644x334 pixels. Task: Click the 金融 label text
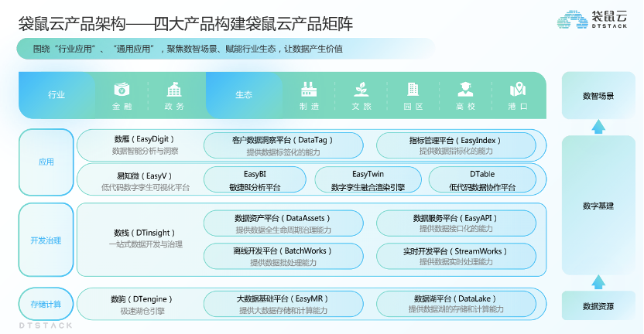(122, 106)
